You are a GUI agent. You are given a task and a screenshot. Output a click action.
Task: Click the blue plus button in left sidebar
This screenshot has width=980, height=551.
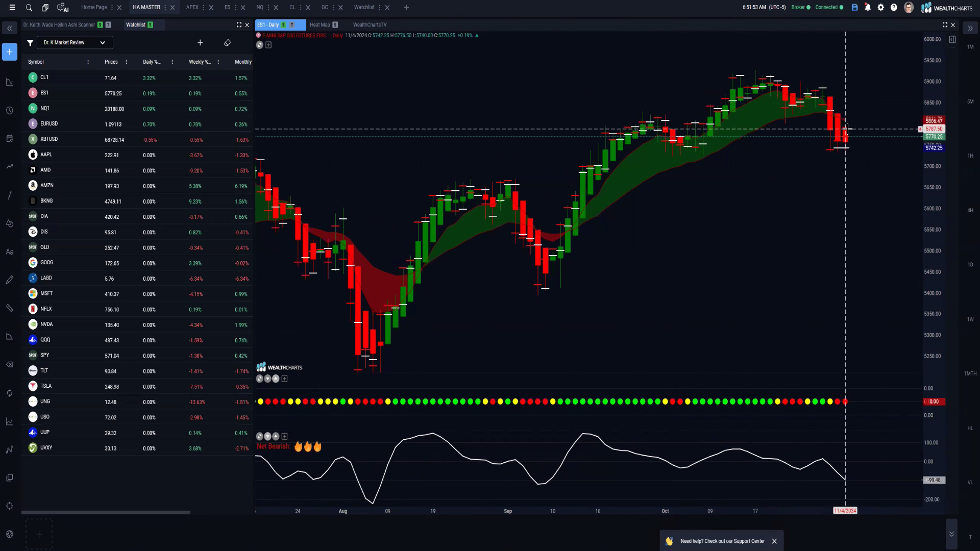pos(10,52)
